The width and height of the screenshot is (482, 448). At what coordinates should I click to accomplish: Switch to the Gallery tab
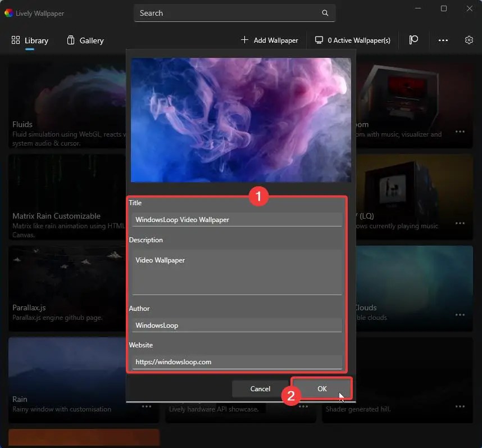click(85, 40)
